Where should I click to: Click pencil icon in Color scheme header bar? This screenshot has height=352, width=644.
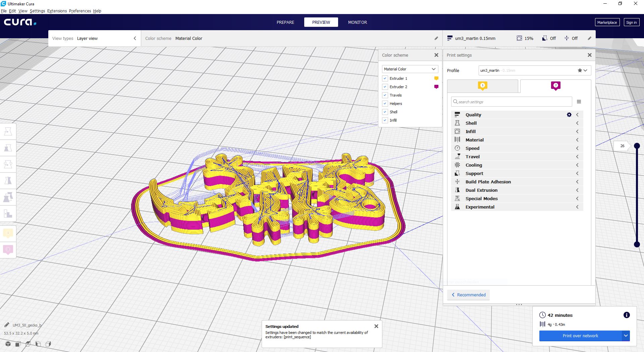coord(436,38)
